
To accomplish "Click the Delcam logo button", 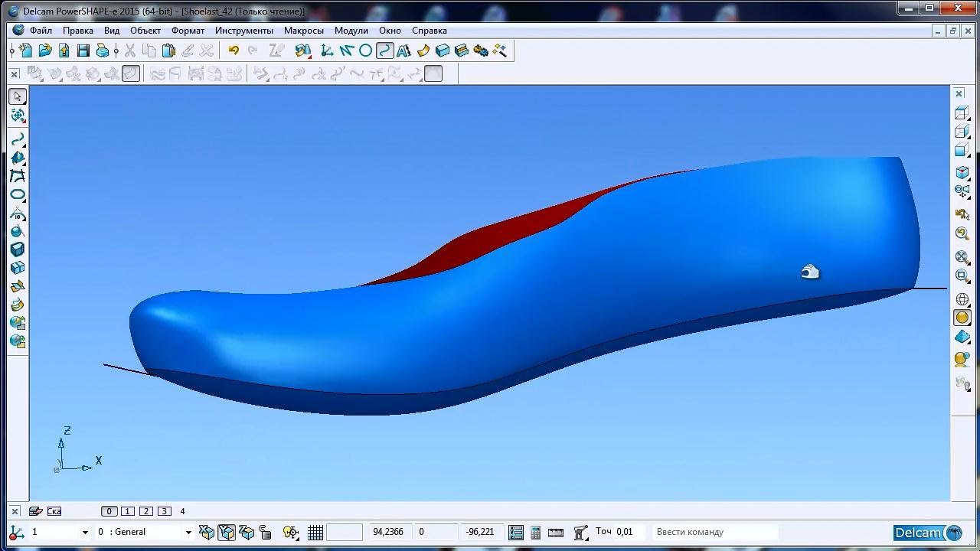I will tap(928, 533).
